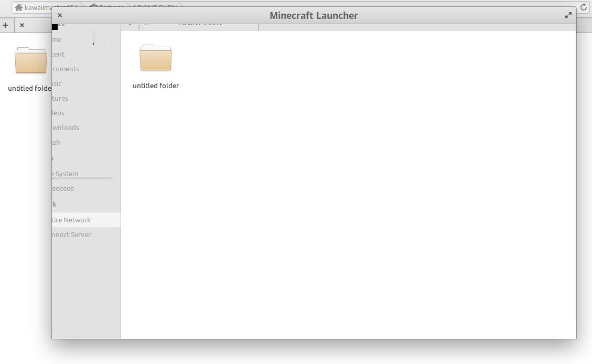Select Music in the sidebar

pyautogui.click(x=86, y=84)
